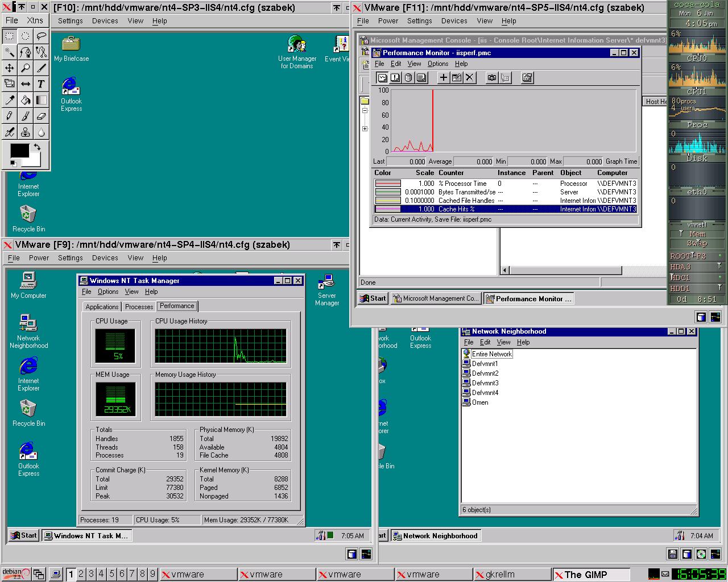
Task: Select the GIMP intelligent scissors tool
Action: click(x=41, y=52)
